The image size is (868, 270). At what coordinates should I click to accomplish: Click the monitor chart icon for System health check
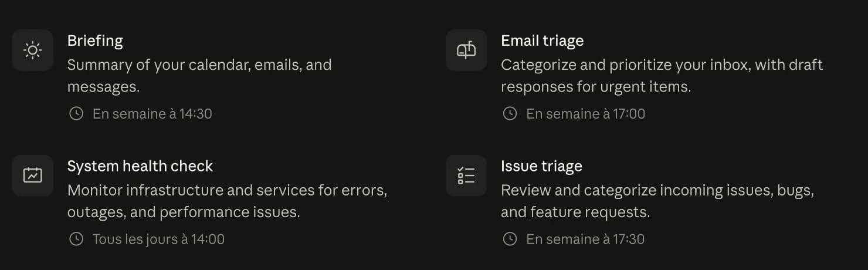[x=32, y=176]
